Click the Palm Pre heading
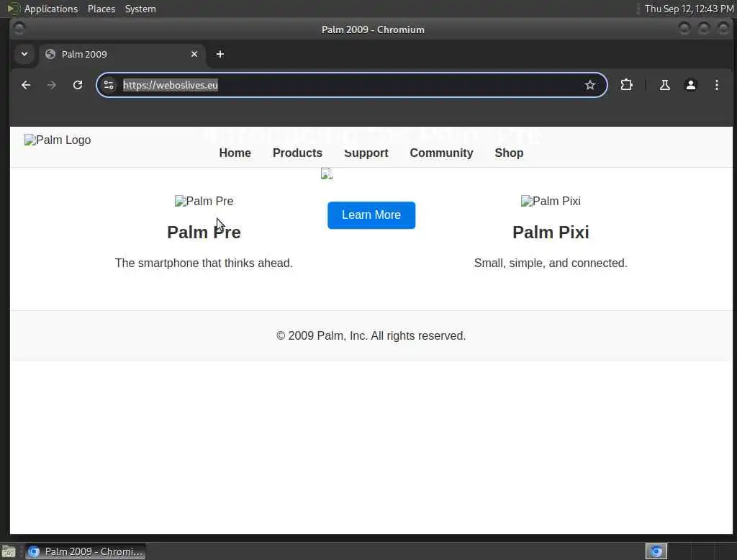737x560 pixels. click(204, 232)
